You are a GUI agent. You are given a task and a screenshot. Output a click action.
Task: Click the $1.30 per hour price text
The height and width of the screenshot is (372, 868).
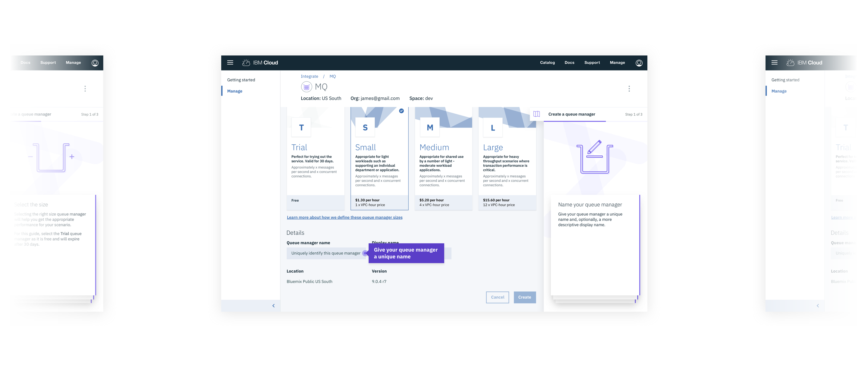(367, 200)
